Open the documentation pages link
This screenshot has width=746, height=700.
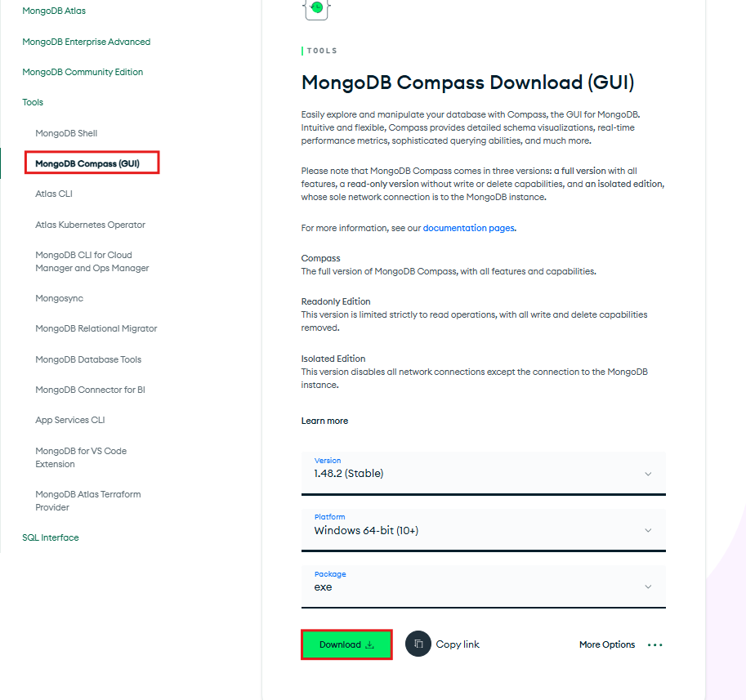click(468, 228)
